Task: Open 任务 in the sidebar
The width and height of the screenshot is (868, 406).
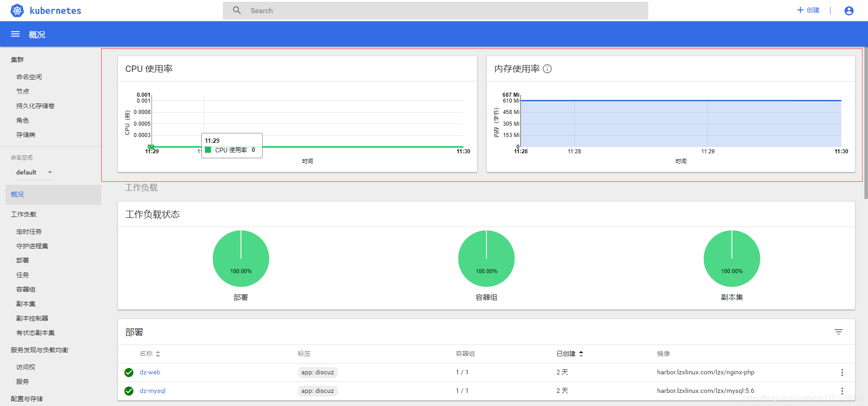Action: pos(23,275)
